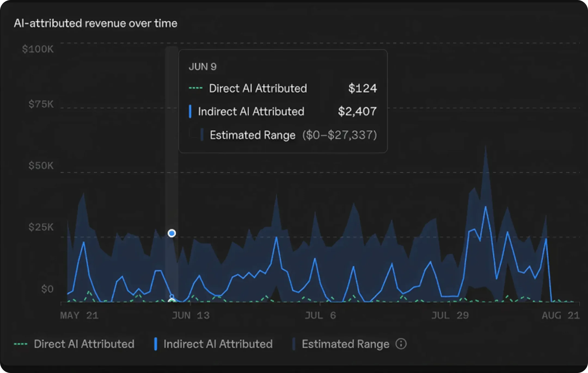588x373 pixels.
Task: Click the tooltip's Indirect AI Attributed row label
Action: coord(251,111)
